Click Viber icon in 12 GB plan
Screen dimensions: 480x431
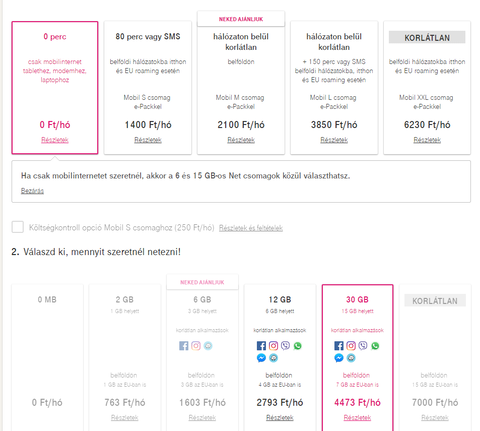click(285, 346)
